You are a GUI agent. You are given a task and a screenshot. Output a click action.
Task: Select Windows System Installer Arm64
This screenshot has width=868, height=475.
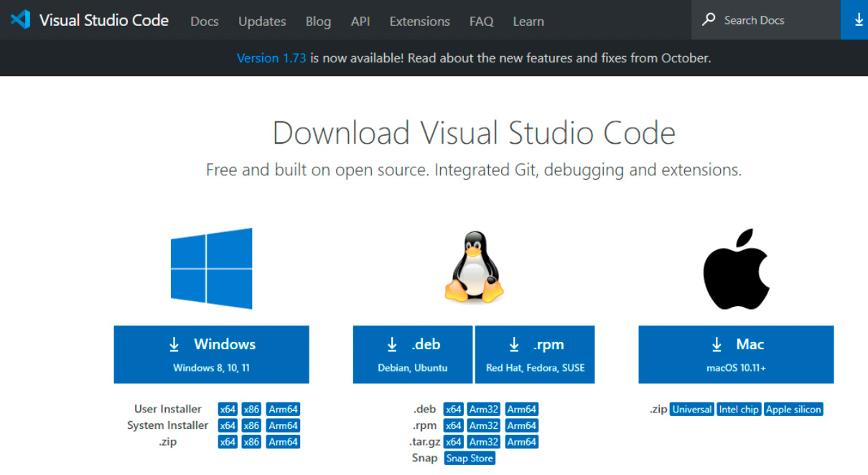click(x=283, y=425)
